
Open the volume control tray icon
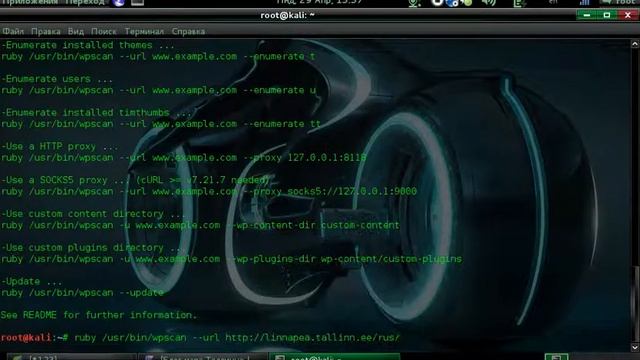click(x=488, y=2)
